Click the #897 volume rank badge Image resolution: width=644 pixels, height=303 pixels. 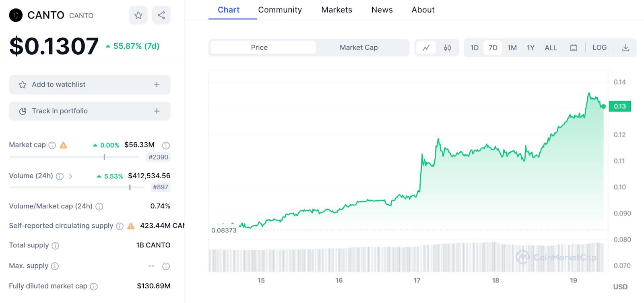161,187
